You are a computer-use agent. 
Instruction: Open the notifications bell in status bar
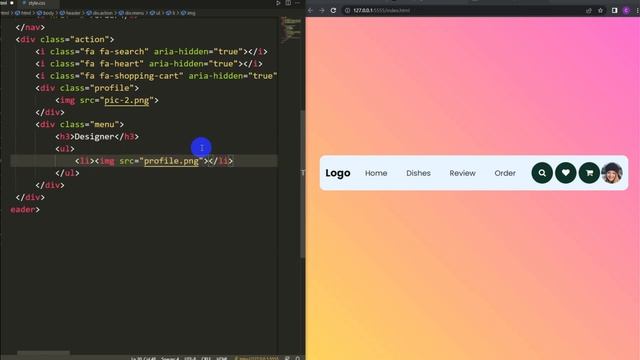tap(298, 358)
